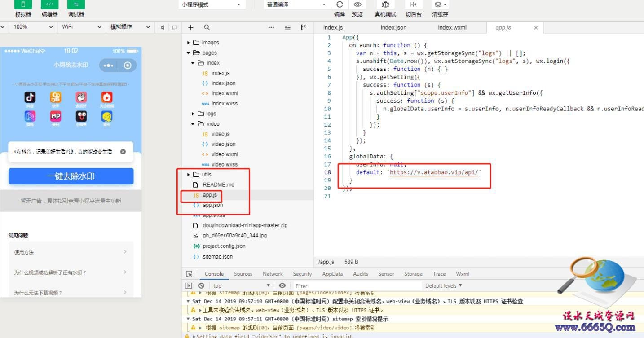Open the FAQ row about the watermark remaining after a successful parse
The height and width of the screenshot is (338, 644).
click(71, 272)
